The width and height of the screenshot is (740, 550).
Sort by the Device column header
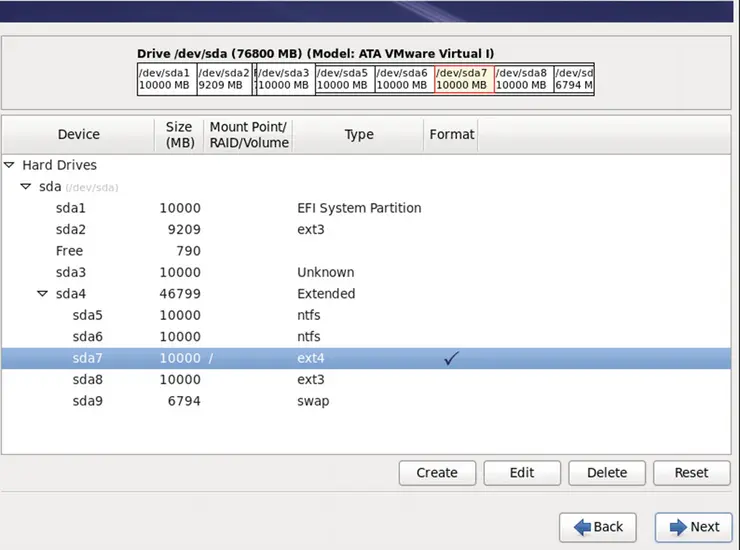point(78,135)
